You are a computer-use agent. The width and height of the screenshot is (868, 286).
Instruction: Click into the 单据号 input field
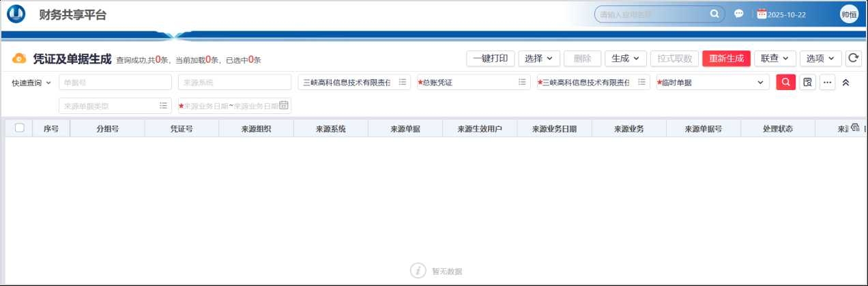[115, 83]
